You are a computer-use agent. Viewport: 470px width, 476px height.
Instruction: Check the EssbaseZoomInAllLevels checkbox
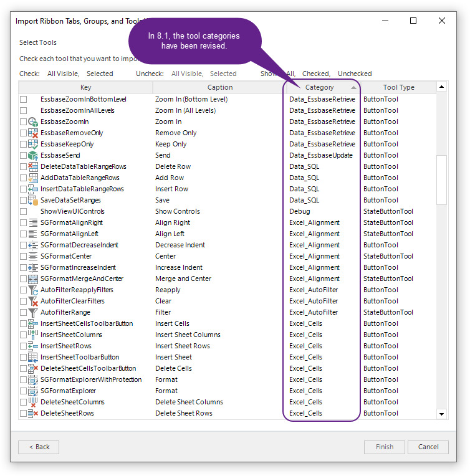[x=24, y=111]
